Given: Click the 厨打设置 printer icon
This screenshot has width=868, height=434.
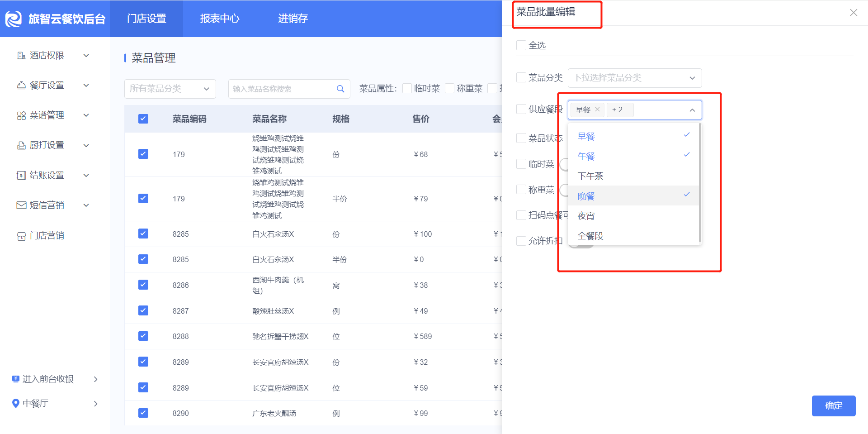Looking at the screenshot, I should click(21, 145).
